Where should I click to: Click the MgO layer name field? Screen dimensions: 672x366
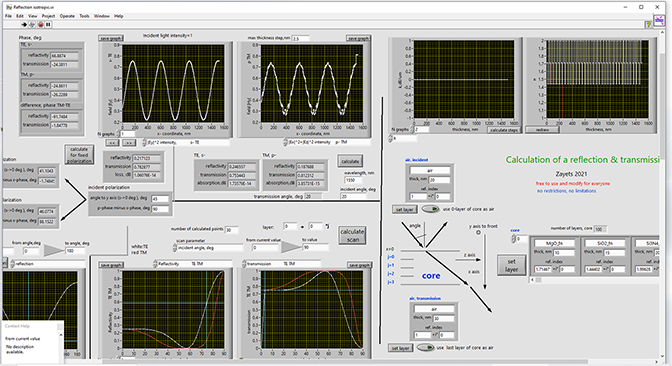[x=554, y=243]
